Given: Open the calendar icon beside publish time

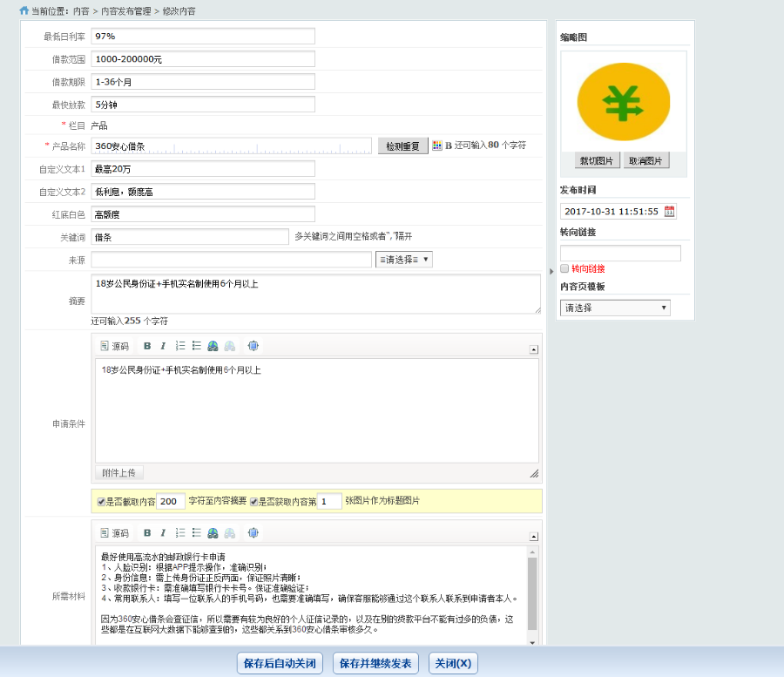Looking at the screenshot, I should [670, 212].
